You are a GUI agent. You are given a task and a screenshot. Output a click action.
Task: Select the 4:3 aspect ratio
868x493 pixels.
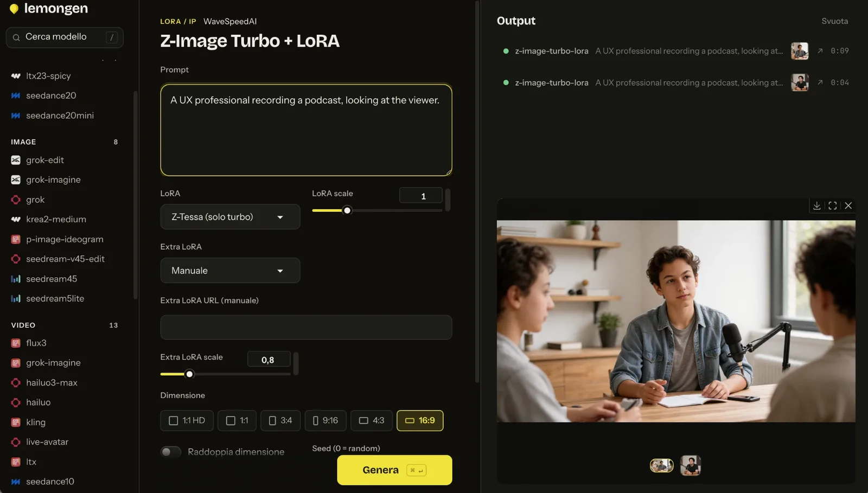point(372,420)
